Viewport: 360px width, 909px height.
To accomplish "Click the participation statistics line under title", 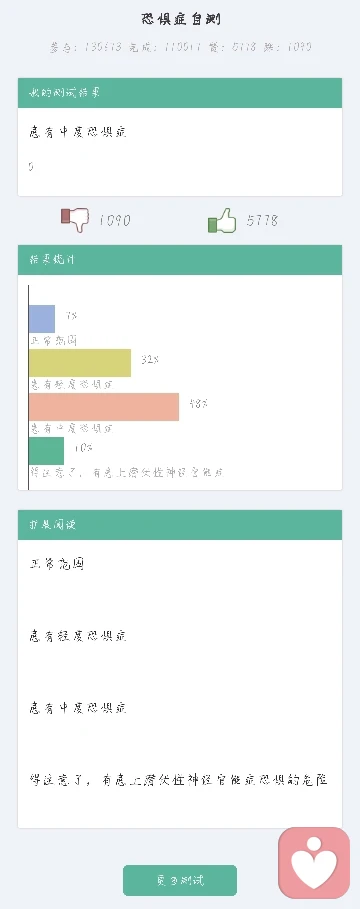I will click(x=180, y=47).
